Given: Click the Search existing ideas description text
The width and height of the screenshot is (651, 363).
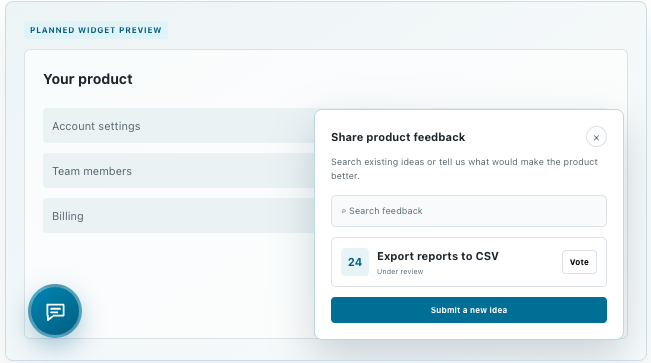Looking at the screenshot, I should tap(464, 169).
